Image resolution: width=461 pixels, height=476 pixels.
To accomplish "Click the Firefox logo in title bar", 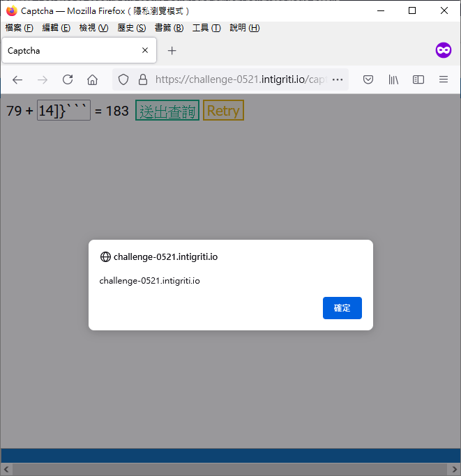I will point(12,11).
